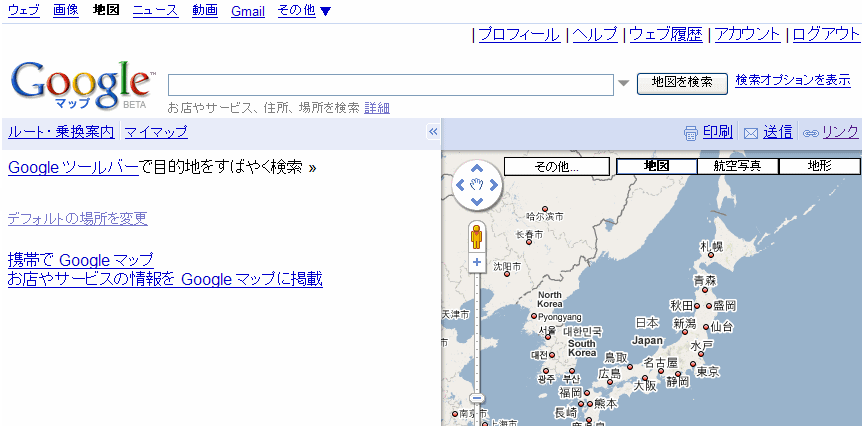This screenshot has height=426, width=862.
Task: Click the 印刷 link
Action: tap(717, 132)
